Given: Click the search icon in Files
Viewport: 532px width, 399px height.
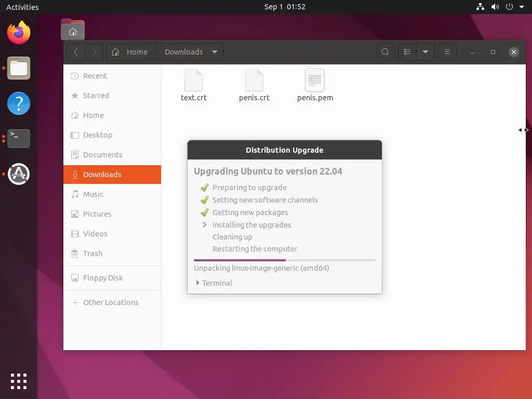Looking at the screenshot, I should (x=385, y=52).
